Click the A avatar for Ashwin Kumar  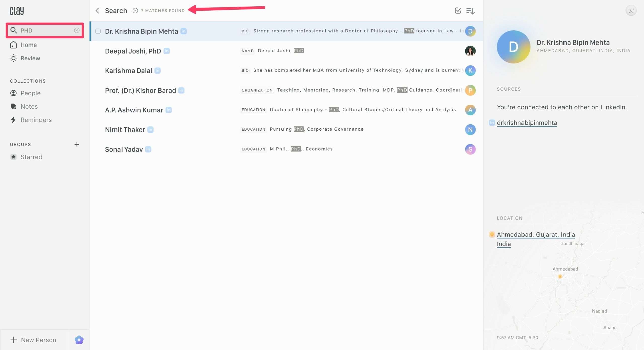pyautogui.click(x=470, y=110)
